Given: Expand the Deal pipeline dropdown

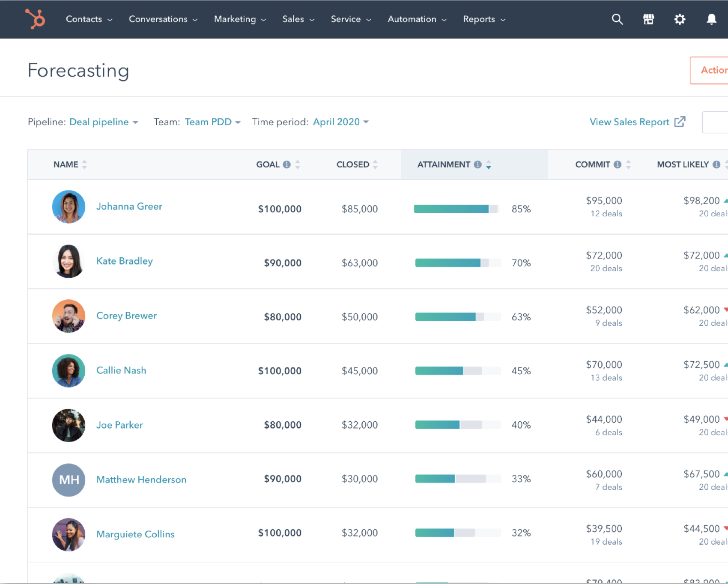Looking at the screenshot, I should (x=103, y=122).
